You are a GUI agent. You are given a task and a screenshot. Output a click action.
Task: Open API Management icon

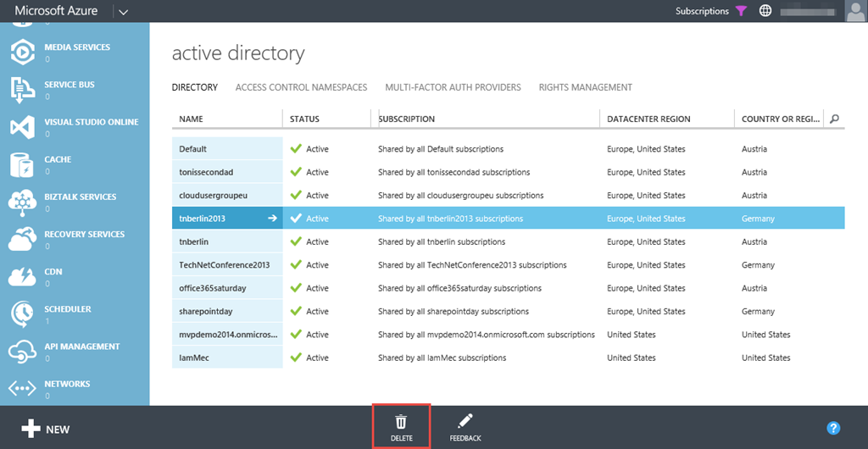[x=22, y=351]
